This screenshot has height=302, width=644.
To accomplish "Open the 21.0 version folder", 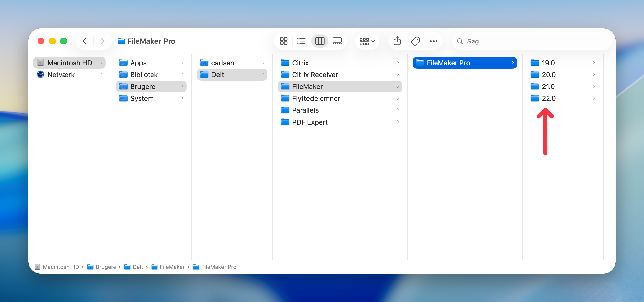I will (x=563, y=86).
